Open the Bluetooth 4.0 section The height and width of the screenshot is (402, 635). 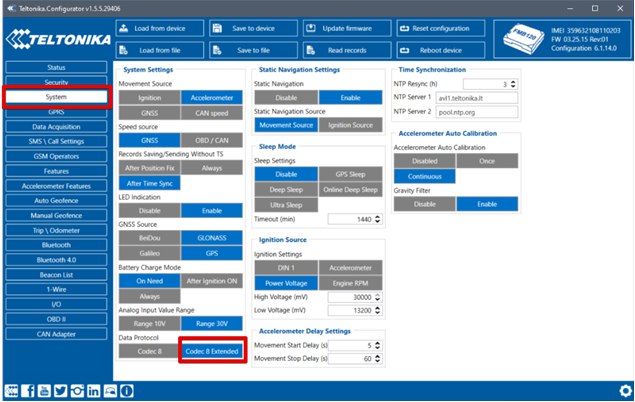point(56,260)
